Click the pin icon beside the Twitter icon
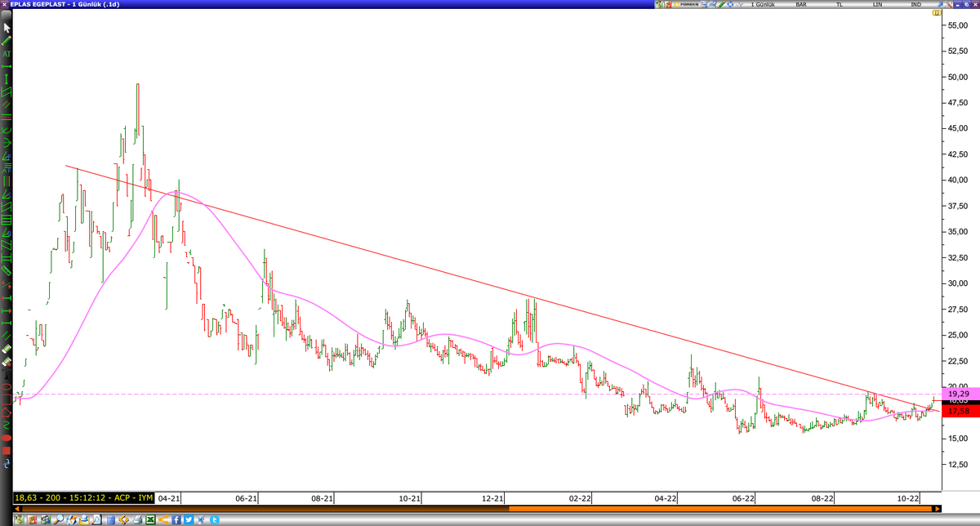Screen dimensions: 980x526 [201, 519]
